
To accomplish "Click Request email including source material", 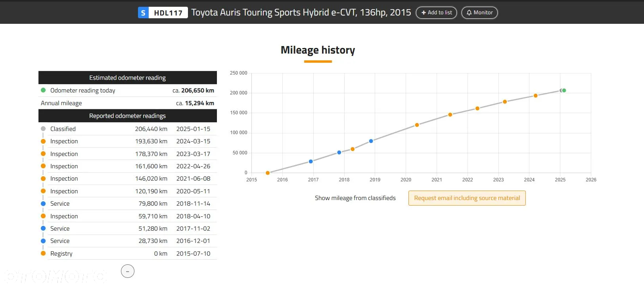I will tap(467, 198).
